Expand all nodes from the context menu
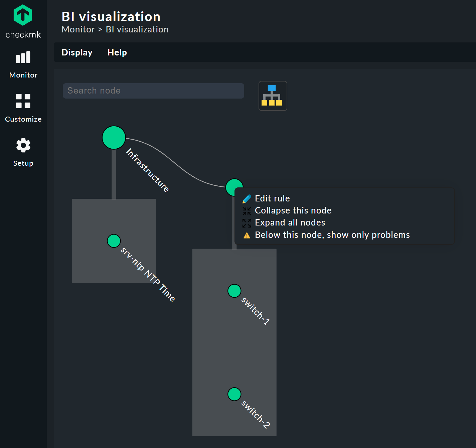 [x=290, y=222]
